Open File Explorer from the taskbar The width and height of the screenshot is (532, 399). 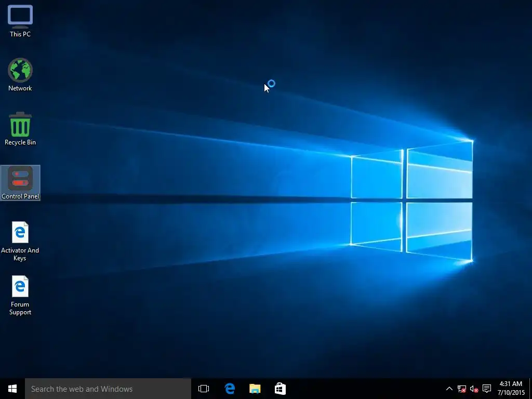(255, 389)
